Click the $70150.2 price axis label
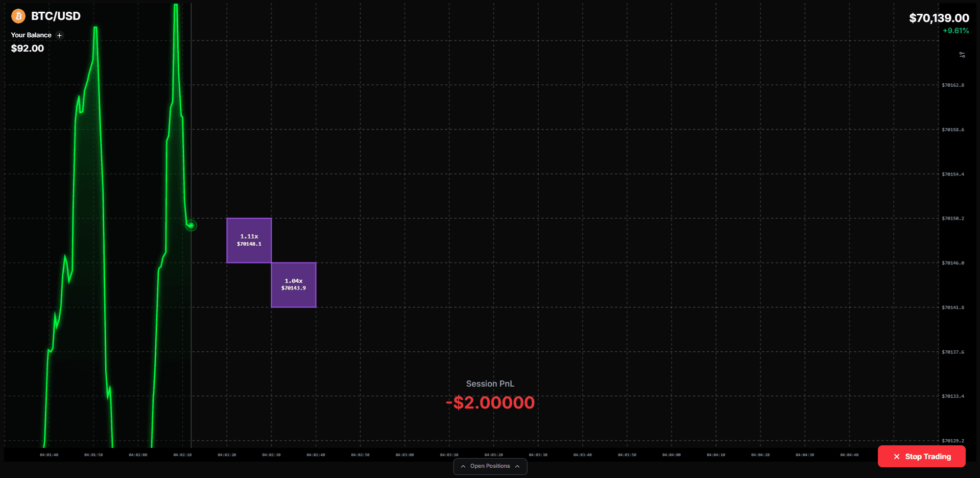The width and height of the screenshot is (980, 478). [953, 219]
